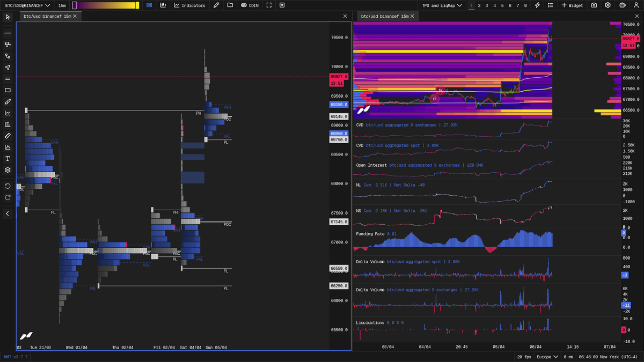Open the layers object tree
Image resolution: width=644 pixels, height=362 pixels.
(x=8, y=170)
